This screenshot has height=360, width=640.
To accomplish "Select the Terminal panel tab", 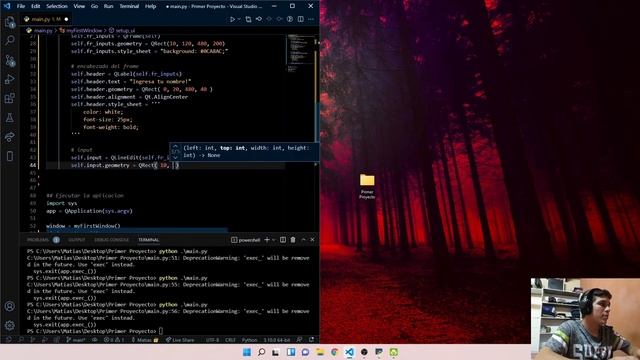I will 149,240.
